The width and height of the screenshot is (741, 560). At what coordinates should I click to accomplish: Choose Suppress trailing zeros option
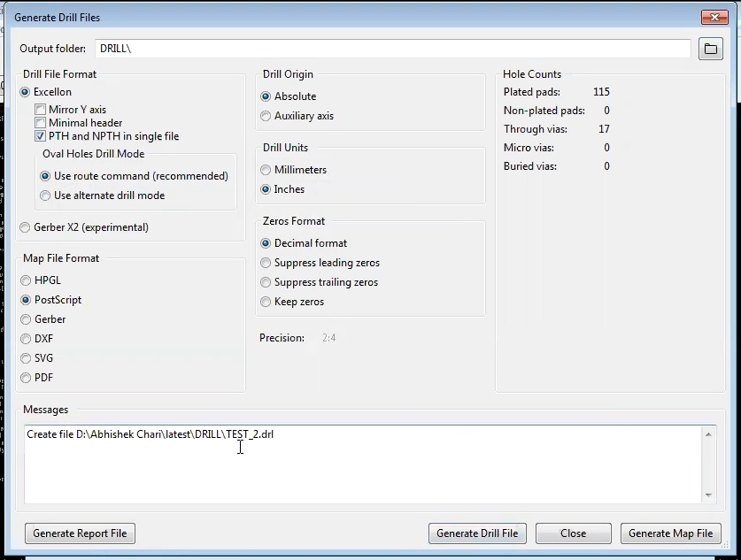(x=266, y=282)
